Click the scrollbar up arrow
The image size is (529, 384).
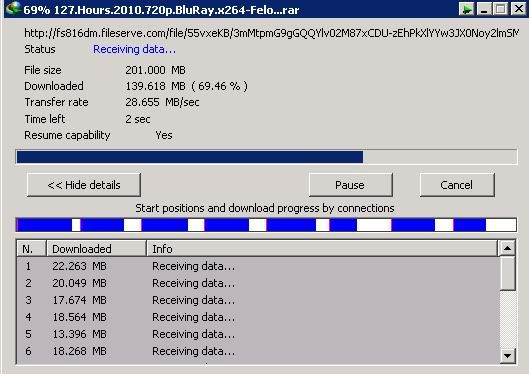click(x=507, y=248)
